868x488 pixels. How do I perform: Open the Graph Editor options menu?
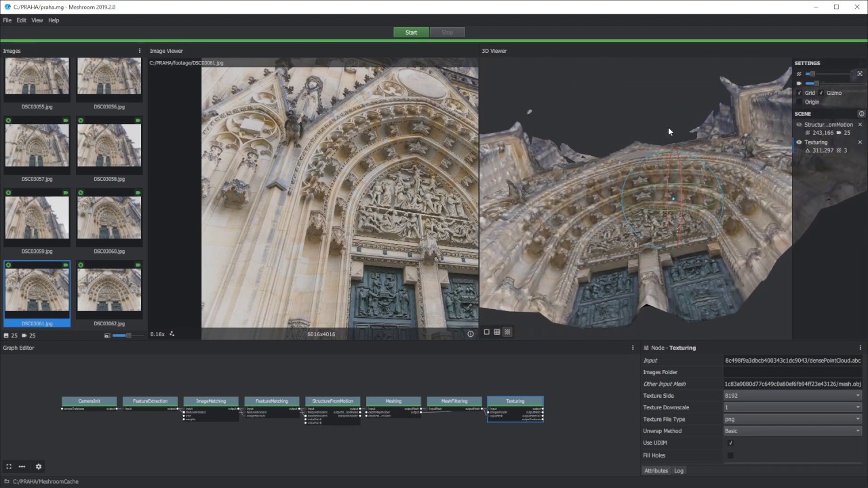point(633,348)
